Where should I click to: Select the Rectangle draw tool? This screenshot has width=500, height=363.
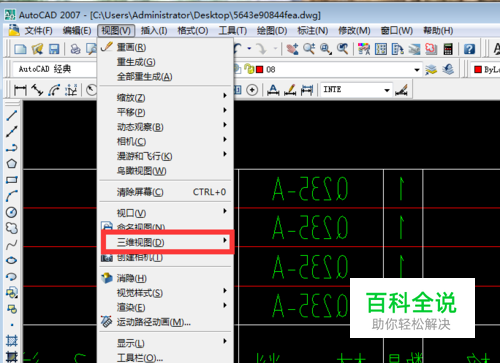tap(12, 180)
